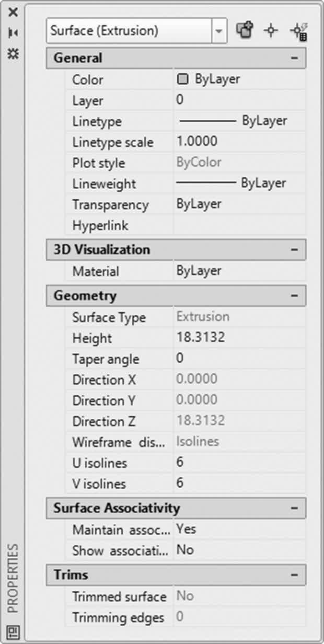Toggle the PICKADD value icon
The image size is (324, 644).
tap(244, 30)
